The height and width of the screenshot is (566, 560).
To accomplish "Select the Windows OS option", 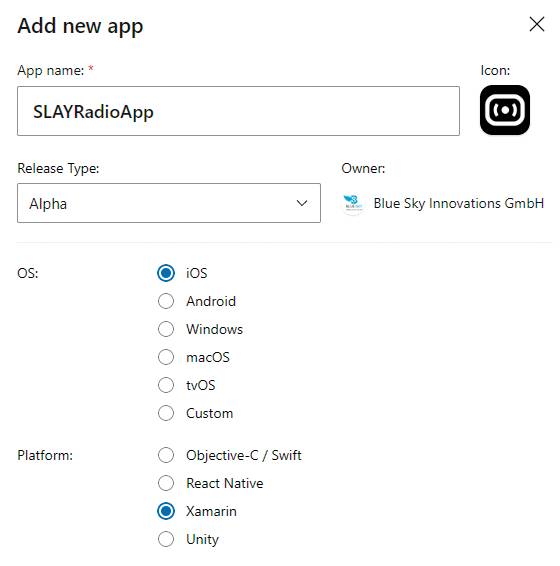I will point(166,329).
